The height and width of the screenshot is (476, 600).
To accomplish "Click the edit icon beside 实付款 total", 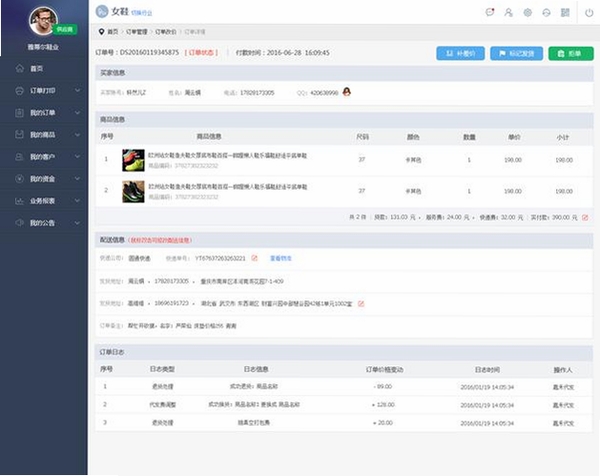I will [585, 217].
